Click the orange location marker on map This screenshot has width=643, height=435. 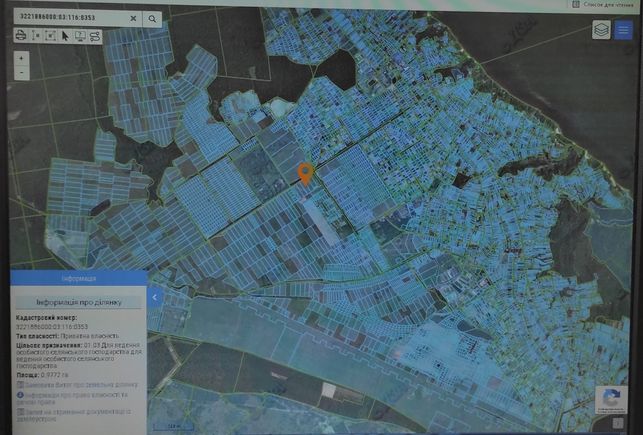pos(305,174)
